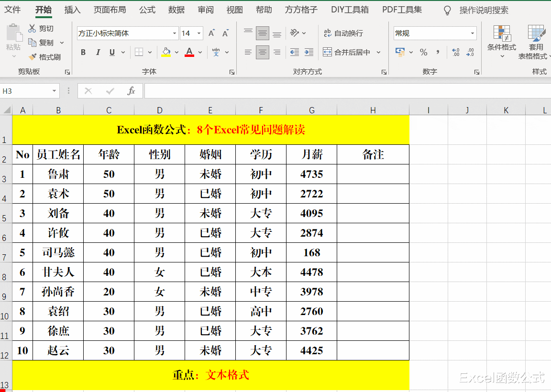Switch to the 数据 ribbon tab

[x=176, y=9]
